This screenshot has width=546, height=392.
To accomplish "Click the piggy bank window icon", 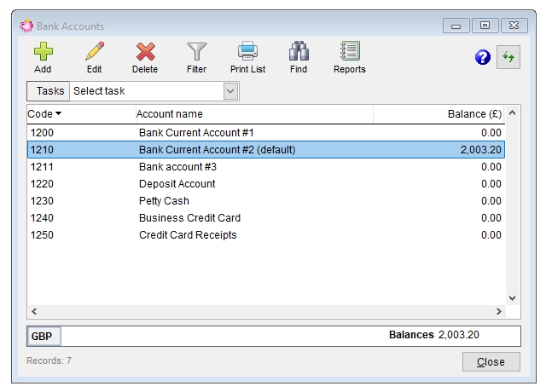I will click(26, 26).
